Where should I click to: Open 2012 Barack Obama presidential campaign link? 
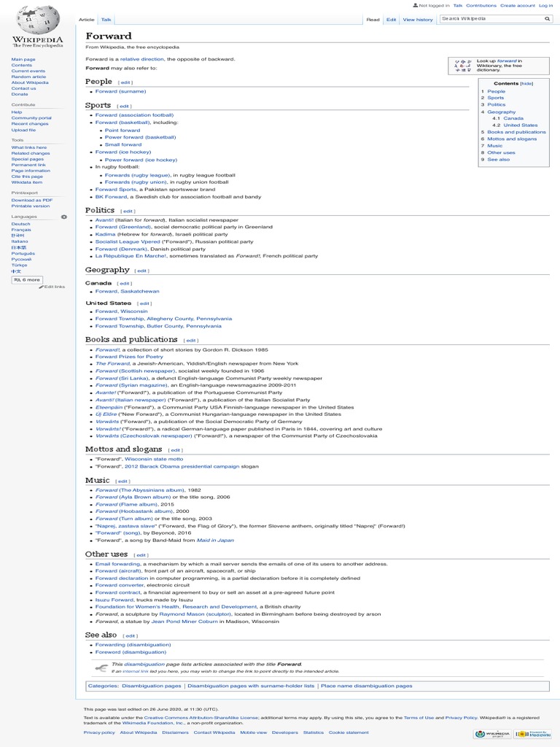(x=182, y=466)
